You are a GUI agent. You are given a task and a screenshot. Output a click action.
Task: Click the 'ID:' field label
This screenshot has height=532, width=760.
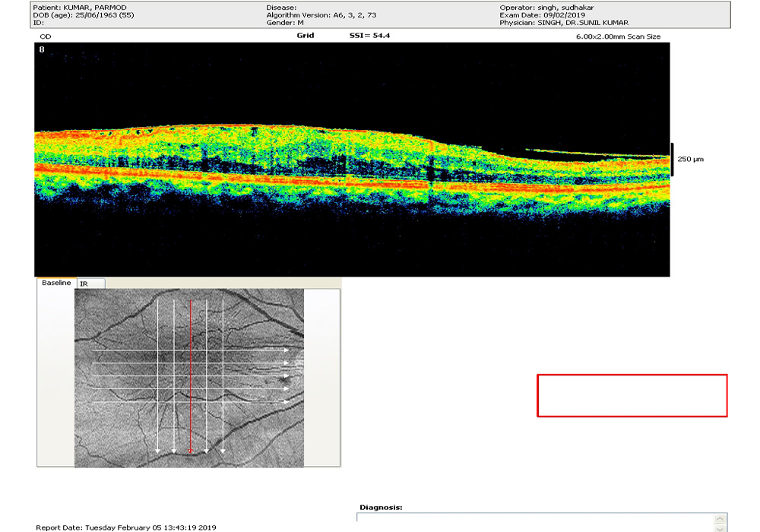(38, 23)
